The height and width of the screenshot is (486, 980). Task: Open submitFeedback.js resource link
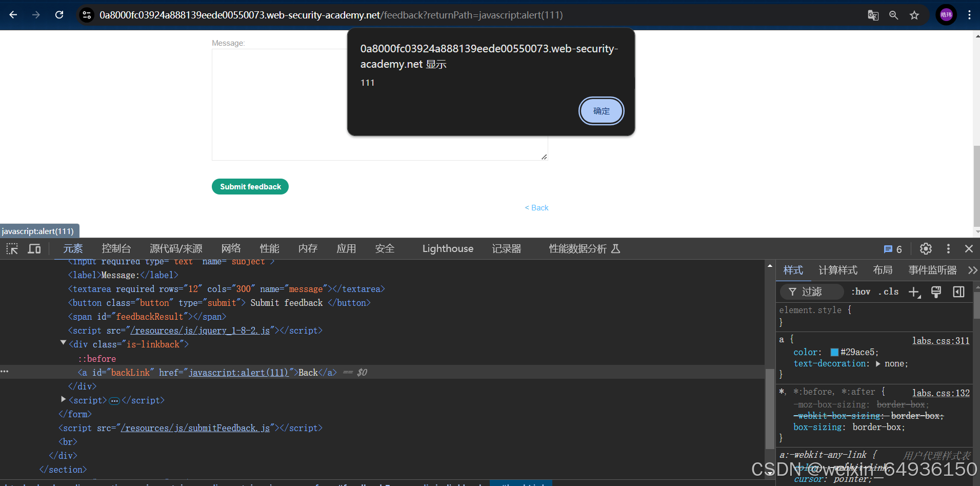click(195, 428)
